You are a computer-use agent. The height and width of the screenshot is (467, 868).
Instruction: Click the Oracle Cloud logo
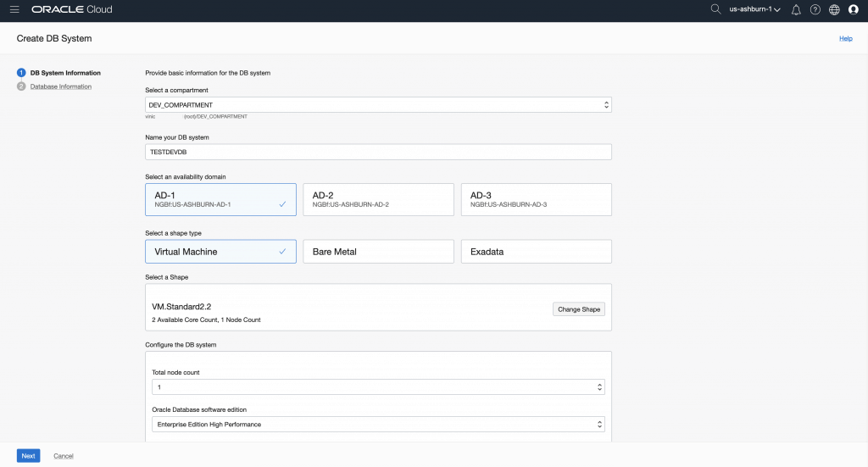point(71,9)
